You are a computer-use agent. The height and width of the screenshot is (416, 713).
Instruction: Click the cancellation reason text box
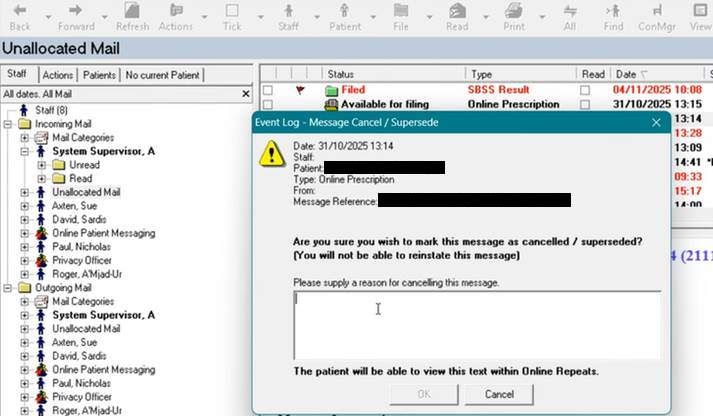point(475,324)
